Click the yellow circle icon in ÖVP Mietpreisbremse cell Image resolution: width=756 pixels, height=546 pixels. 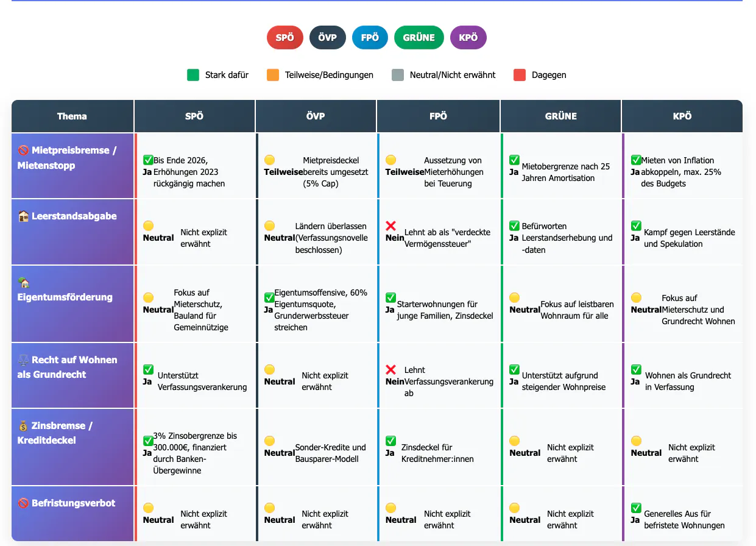coord(269,160)
